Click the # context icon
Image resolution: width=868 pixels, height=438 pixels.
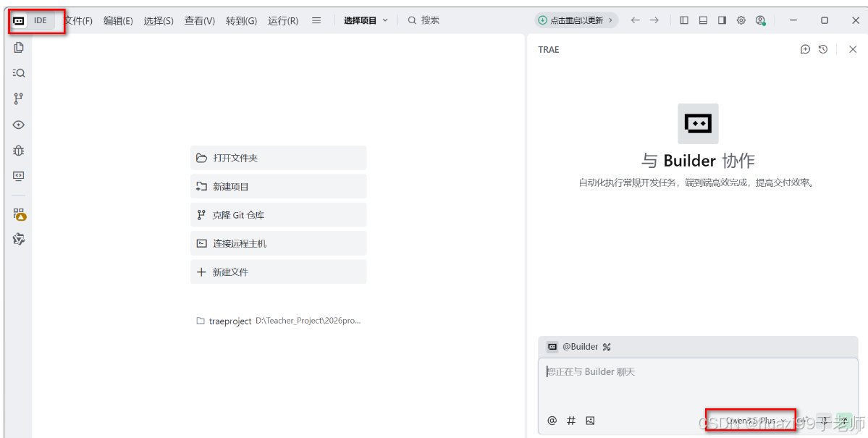pyautogui.click(x=571, y=421)
